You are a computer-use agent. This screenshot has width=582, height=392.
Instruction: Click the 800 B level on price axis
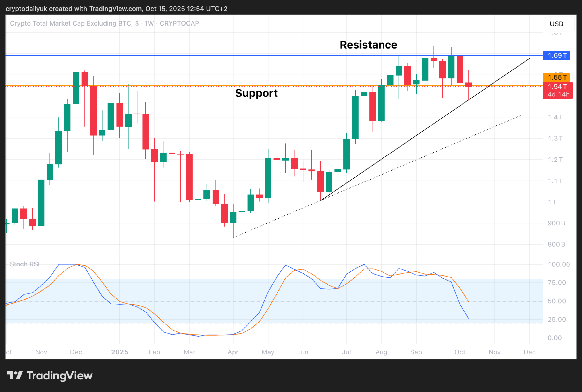(x=556, y=244)
